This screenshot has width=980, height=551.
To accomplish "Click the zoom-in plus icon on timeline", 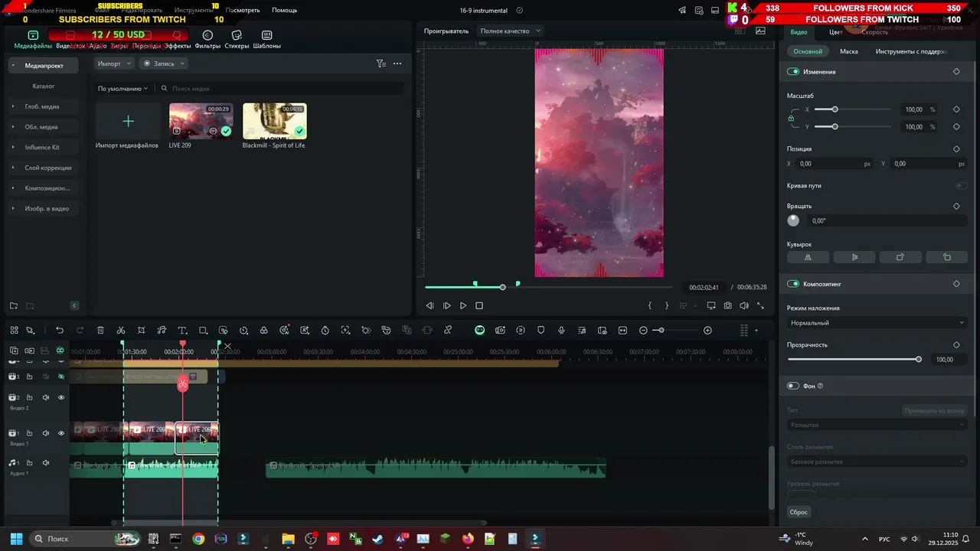I will click(x=707, y=331).
